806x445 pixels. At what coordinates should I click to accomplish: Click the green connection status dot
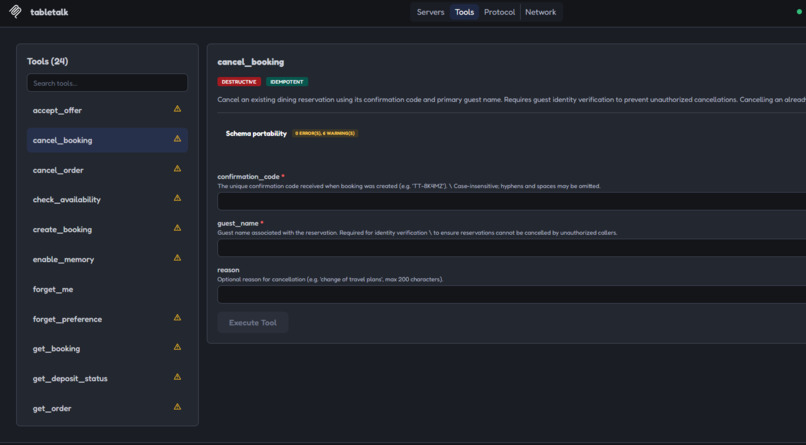point(799,12)
